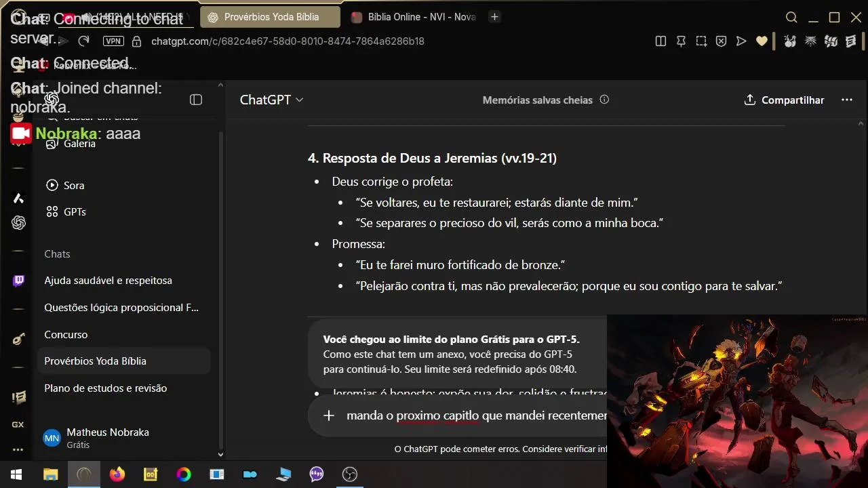Open chat Questões lógica proposicional

point(121,308)
